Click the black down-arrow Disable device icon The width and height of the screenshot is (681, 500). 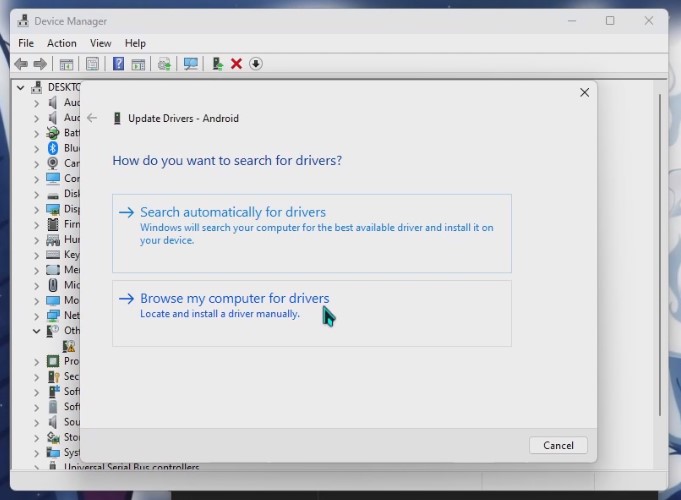click(256, 64)
